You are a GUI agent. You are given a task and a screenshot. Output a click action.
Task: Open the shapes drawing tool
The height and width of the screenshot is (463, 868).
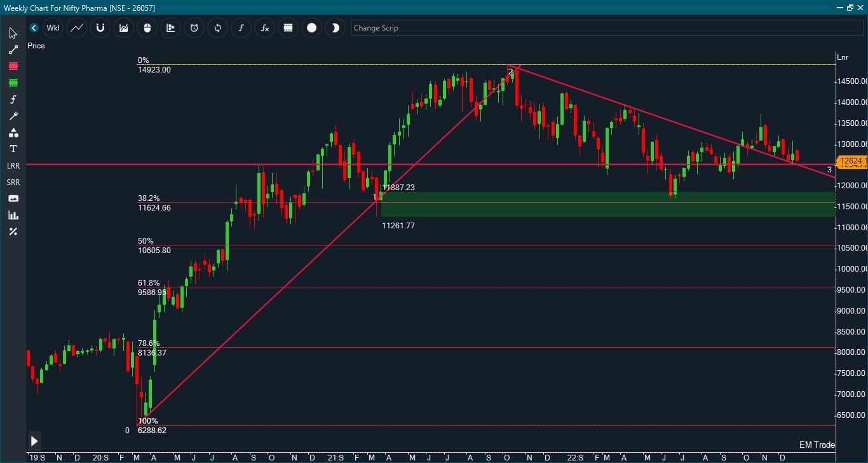point(13,132)
